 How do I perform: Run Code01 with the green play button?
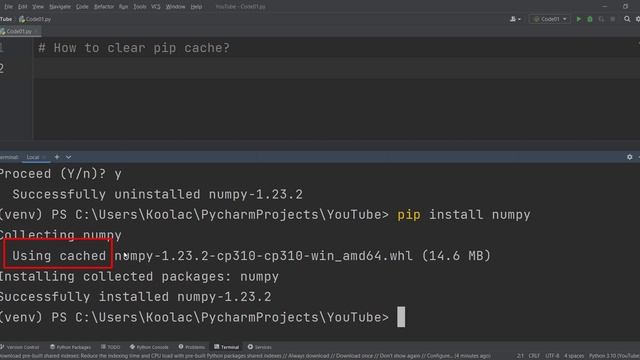(x=578, y=19)
